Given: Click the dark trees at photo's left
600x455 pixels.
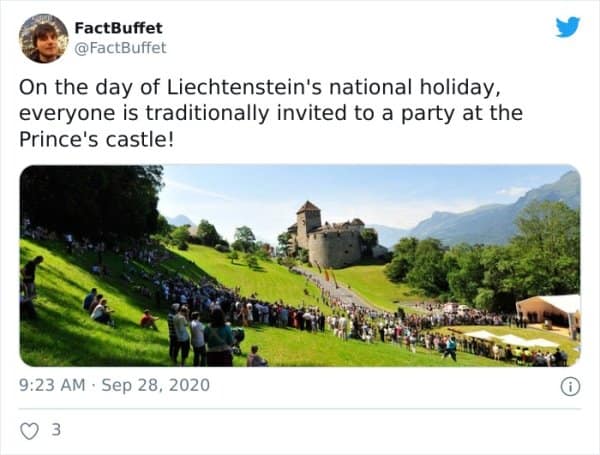Looking at the screenshot, I should [x=90, y=200].
